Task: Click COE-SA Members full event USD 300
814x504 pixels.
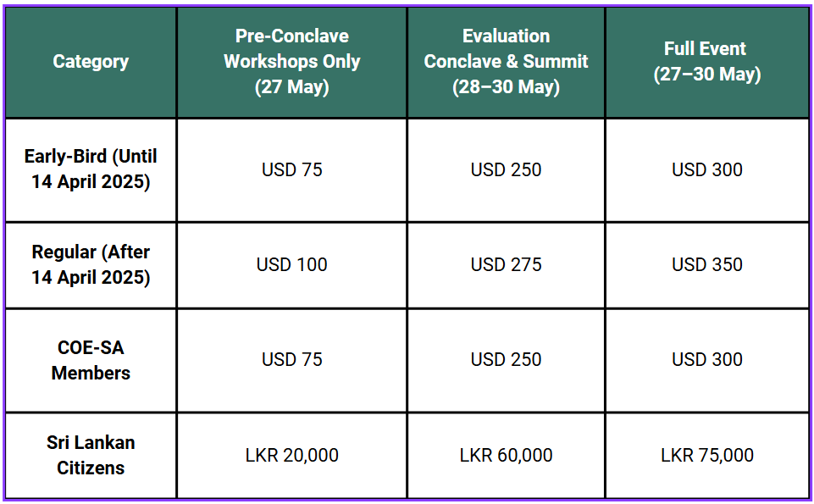Action: [707, 360]
